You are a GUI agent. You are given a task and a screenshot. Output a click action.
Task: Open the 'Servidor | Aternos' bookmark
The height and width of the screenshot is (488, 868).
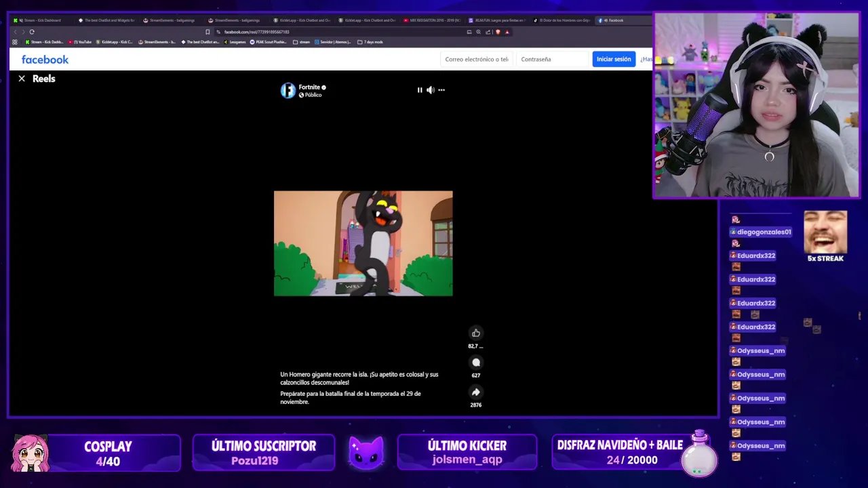(334, 42)
